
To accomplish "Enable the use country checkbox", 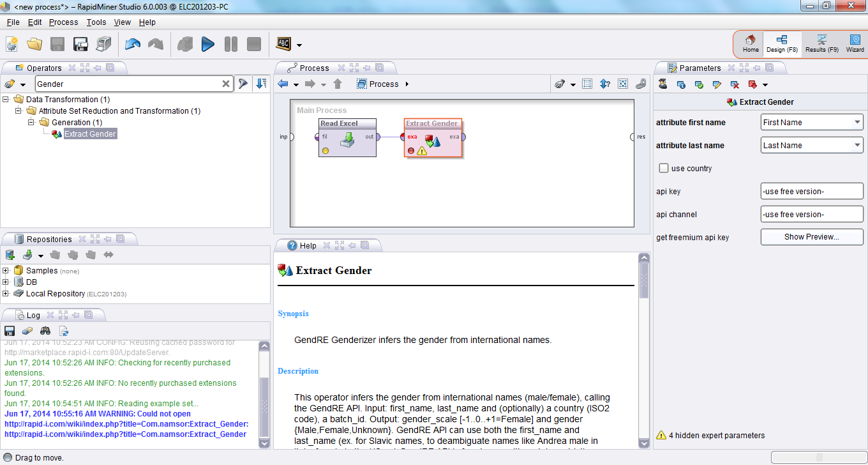I will (664, 169).
